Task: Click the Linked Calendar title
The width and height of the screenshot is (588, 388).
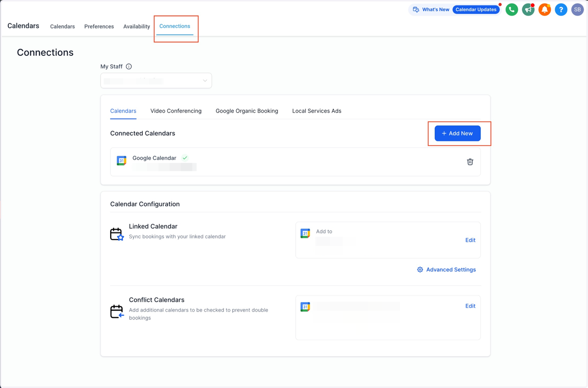Action: [153, 226]
